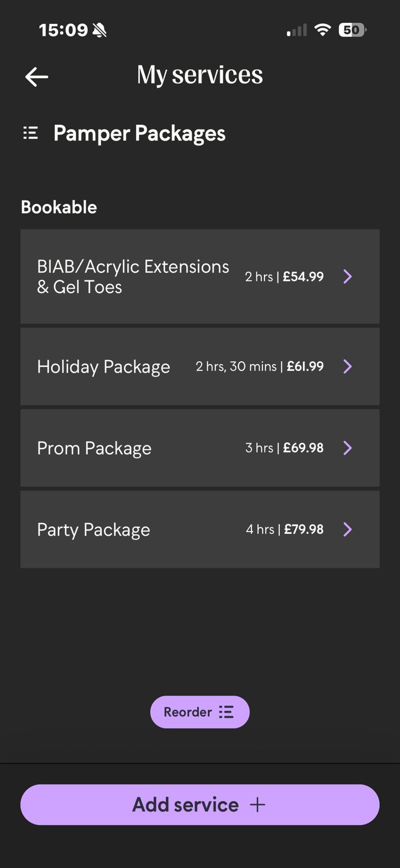400x868 pixels.
Task: Open the Party Package service name
Action: (93, 530)
